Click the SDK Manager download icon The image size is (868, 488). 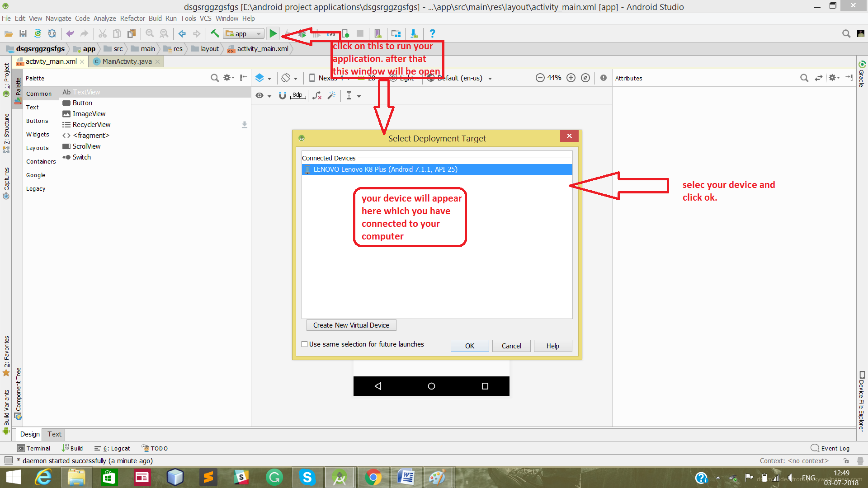point(414,33)
